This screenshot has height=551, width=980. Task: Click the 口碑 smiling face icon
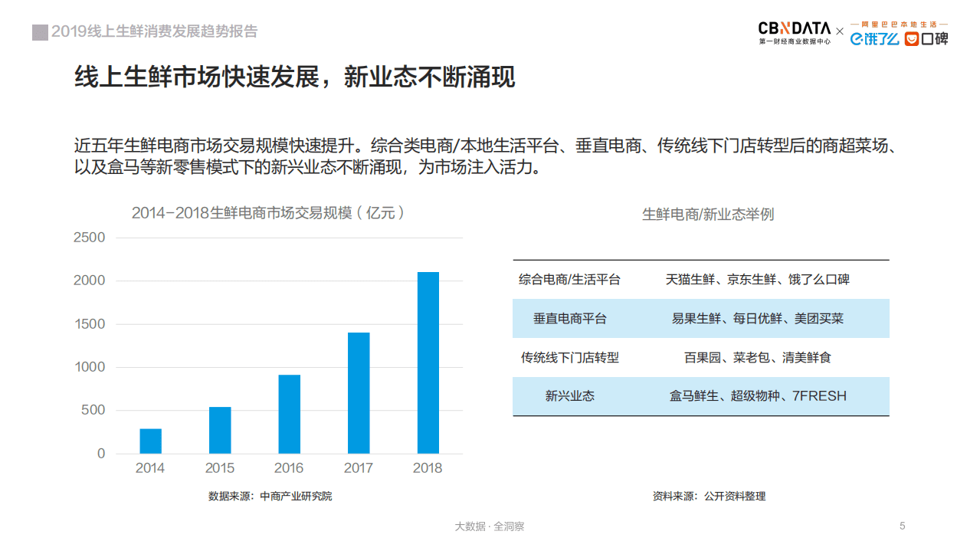tap(912, 38)
